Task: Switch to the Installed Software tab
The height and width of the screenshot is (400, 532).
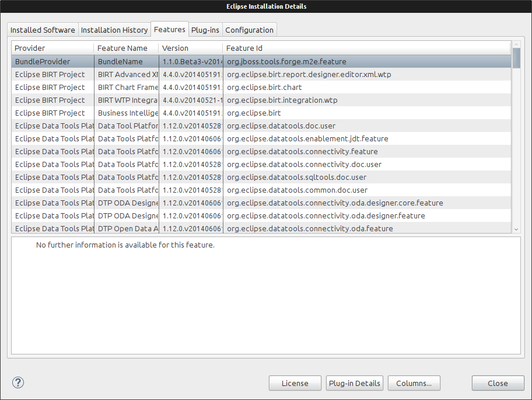Action: point(43,30)
